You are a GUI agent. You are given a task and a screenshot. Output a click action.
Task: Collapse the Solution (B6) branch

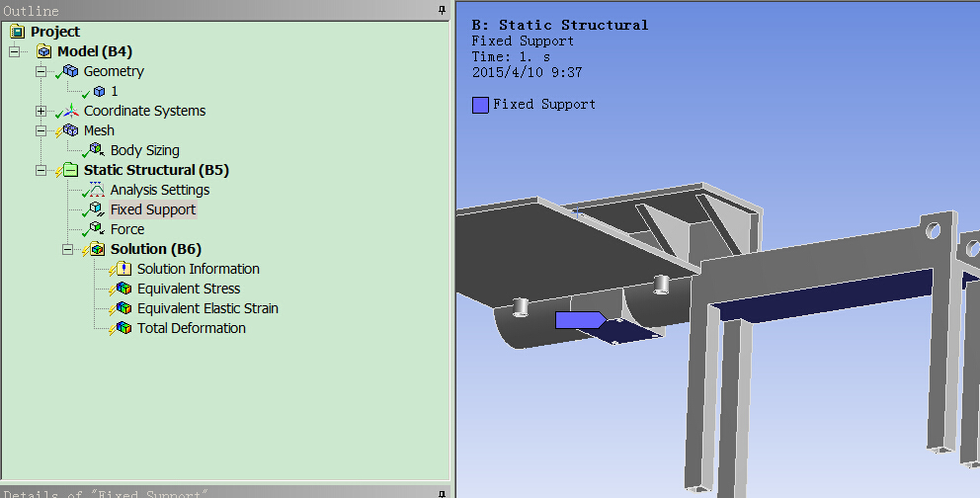point(67,249)
